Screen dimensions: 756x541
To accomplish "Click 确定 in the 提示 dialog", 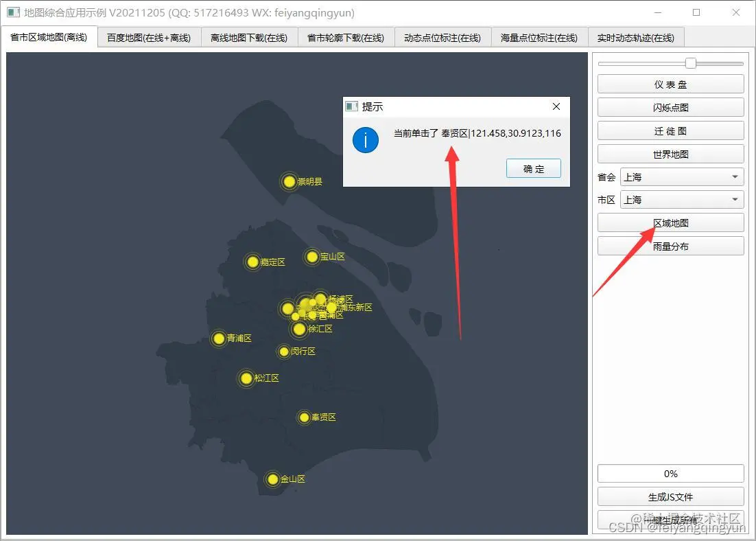I will click(x=533, y=168).
